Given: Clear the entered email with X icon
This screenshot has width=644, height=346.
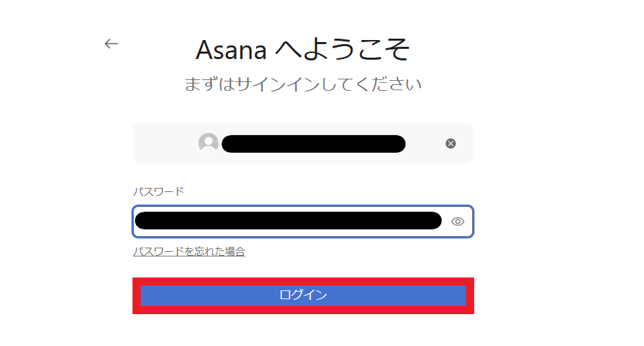Looking at the screenshot, I should pyautogui.click(x=450, y=143).
